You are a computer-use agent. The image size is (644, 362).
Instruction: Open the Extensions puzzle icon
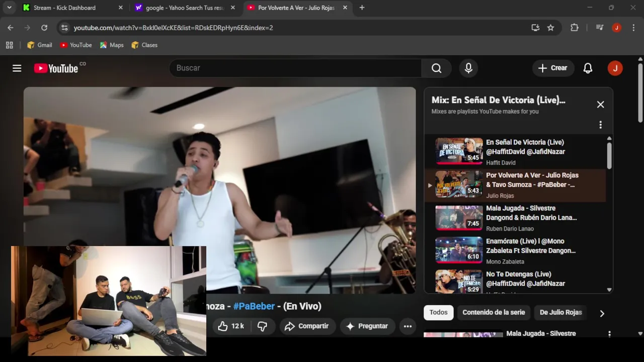(575, 28)
